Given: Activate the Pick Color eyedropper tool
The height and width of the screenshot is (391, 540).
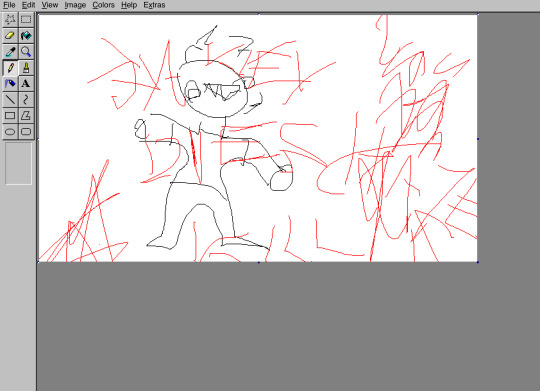Looking at the screenshot, I should point(10,52).
